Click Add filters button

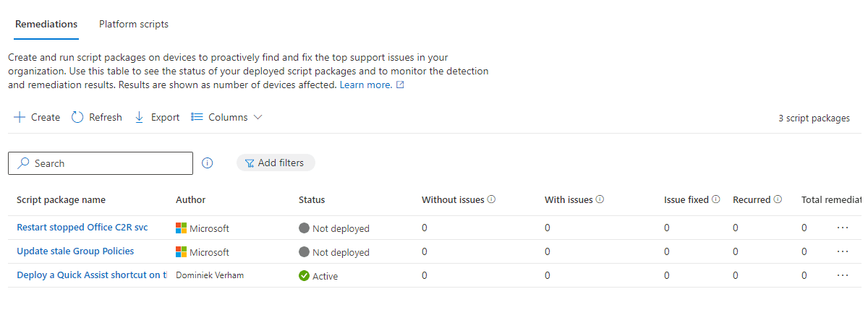coord(276,163)
